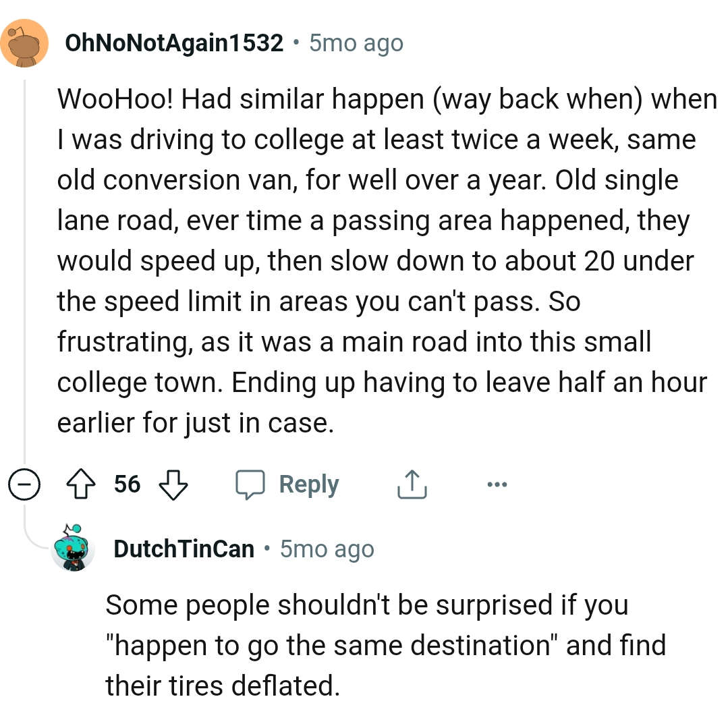This screenshot has width=728, height=726.
Task: Click DutchTinCan's '5mo ago' timestamp
Action: [326, 548]
